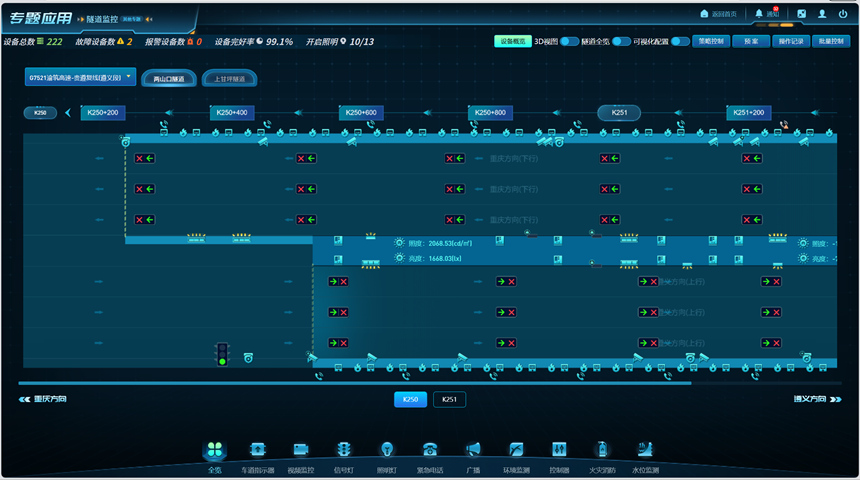Click the 亮度 1668.03(lx) reading
The width and height of the screenshot is (860, 480).
435,258
